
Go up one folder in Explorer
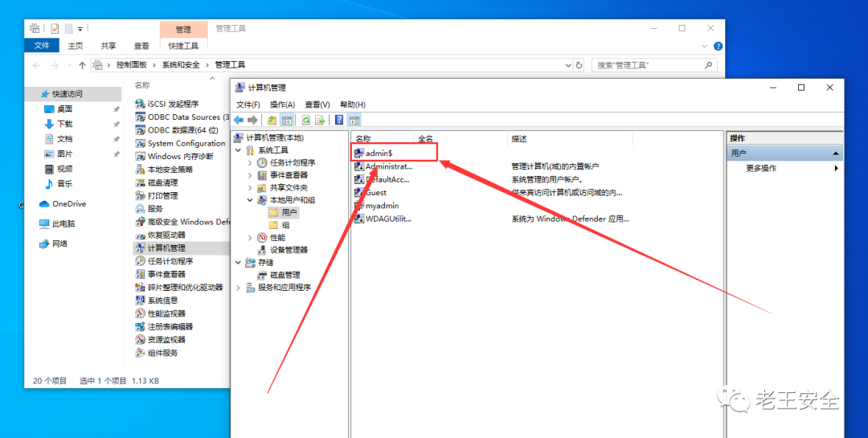(x=82, y=65)
